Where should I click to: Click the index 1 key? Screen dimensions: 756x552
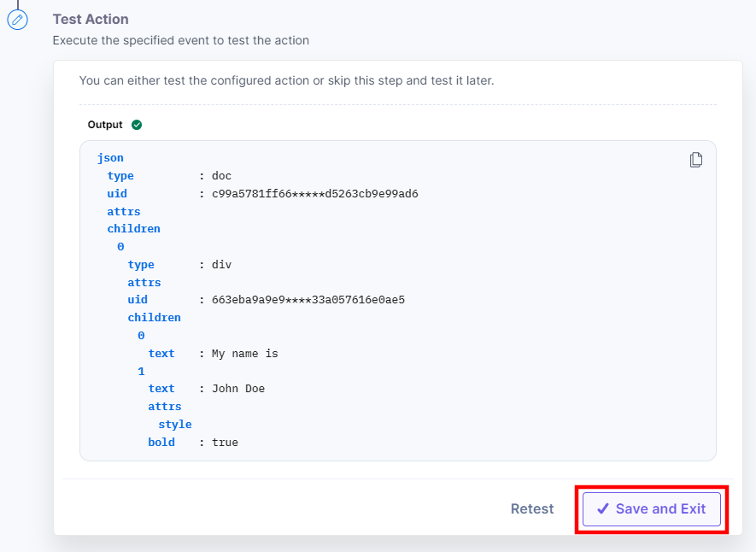[141, 371]
